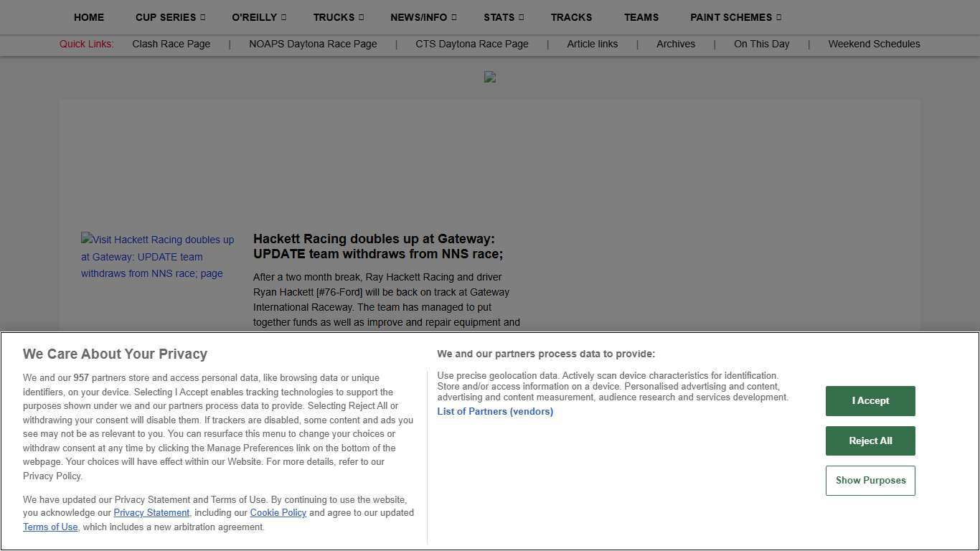
Task: Expand the CUP SERIES dropdown menu
Action: click(166, 17)
